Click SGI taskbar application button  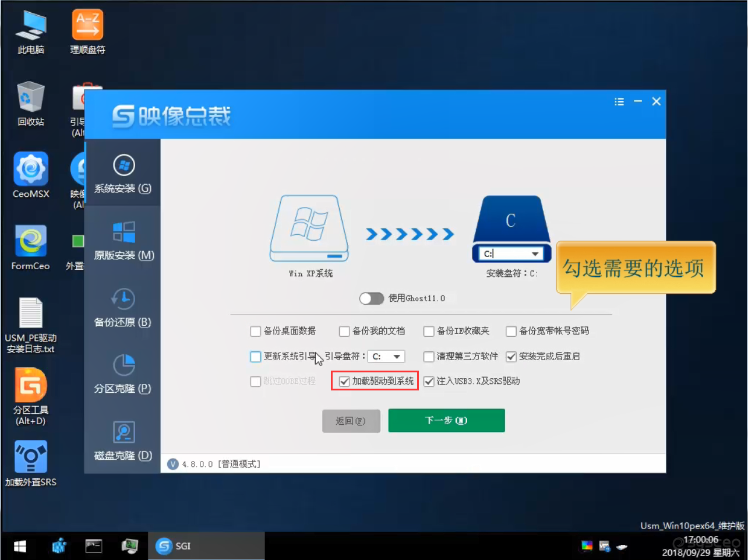(206, 546)
